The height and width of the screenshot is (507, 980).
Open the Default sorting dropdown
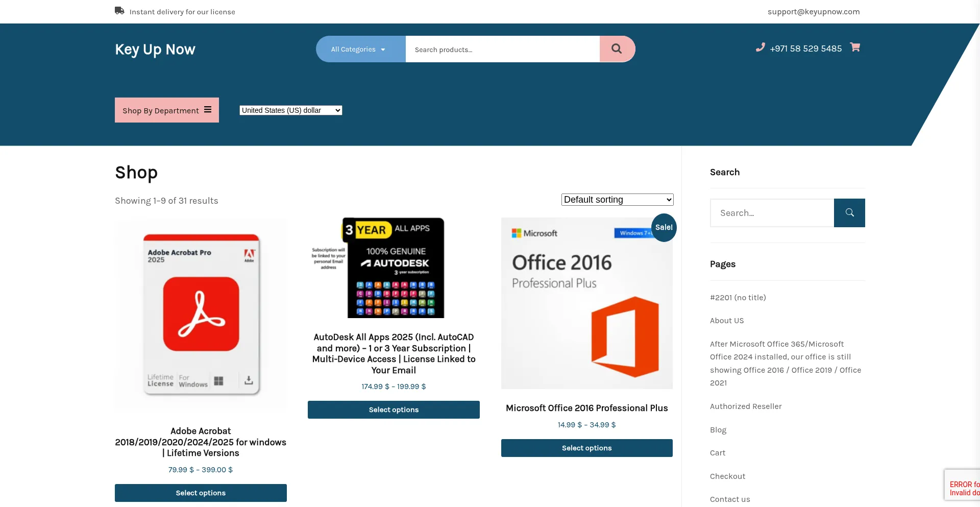point(617,200)
